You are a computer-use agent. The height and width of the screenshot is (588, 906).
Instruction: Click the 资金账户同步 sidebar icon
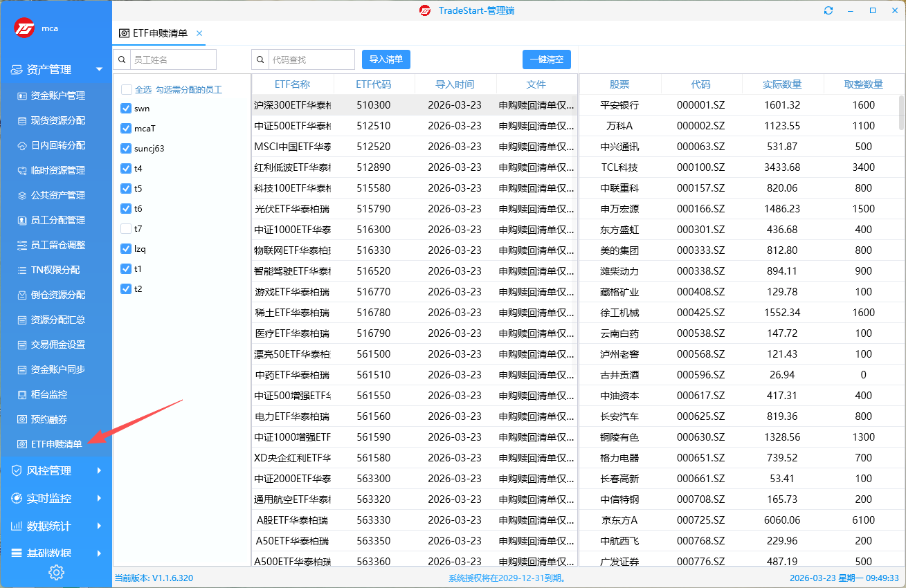[x=22, y=369]
